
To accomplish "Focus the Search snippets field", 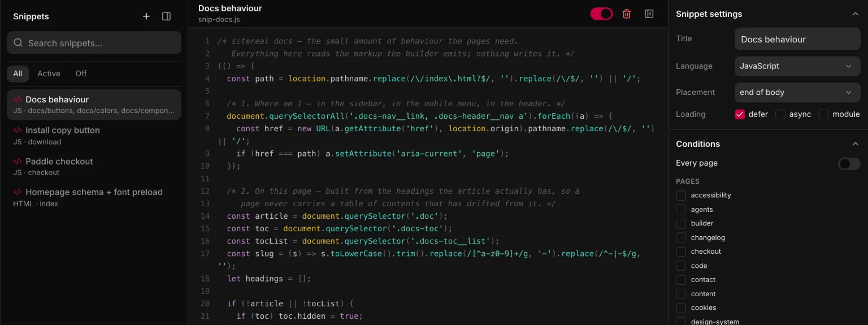I will click(94, 43).
